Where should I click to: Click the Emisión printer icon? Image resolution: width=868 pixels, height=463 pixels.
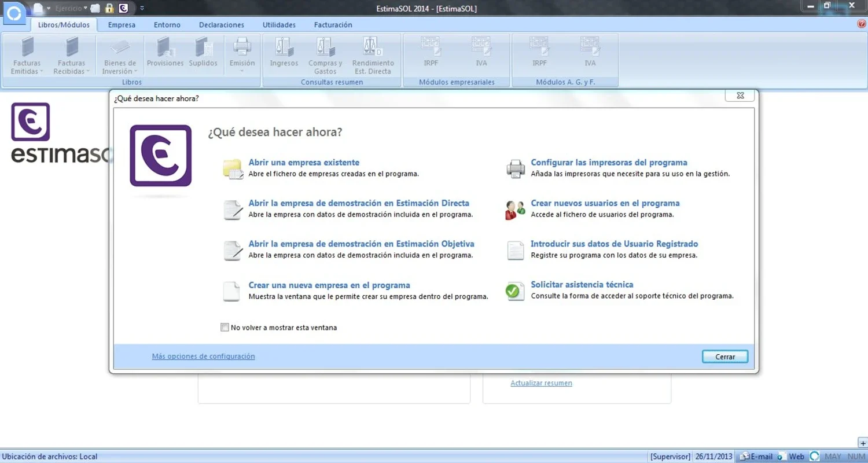(x=242, y=46)
